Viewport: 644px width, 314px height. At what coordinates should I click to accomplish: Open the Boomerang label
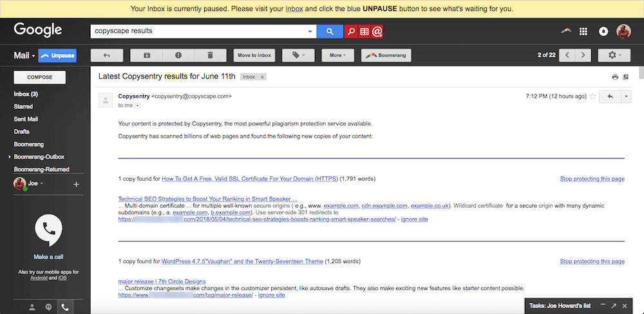[29, 145]
